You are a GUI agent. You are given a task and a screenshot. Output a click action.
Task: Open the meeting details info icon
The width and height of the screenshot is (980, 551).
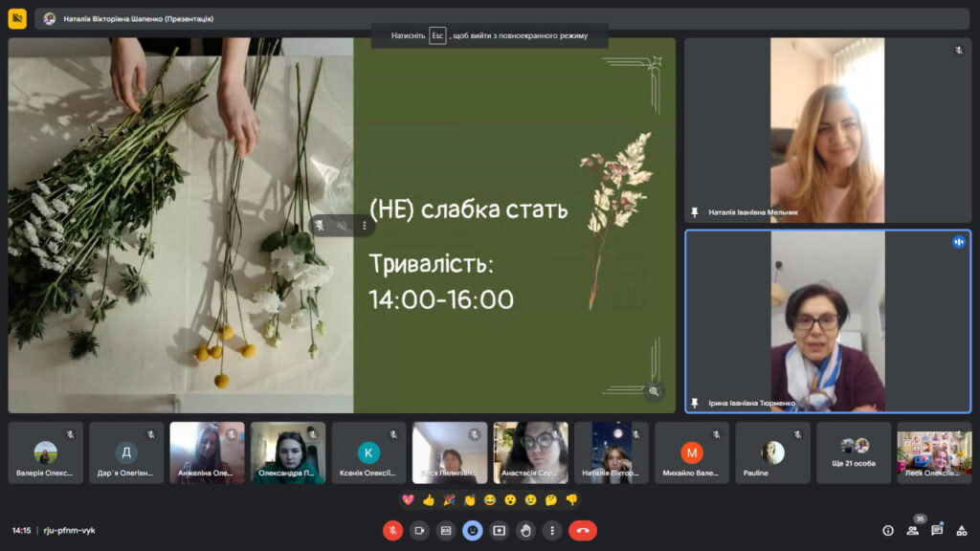click(x=888, y=530)
